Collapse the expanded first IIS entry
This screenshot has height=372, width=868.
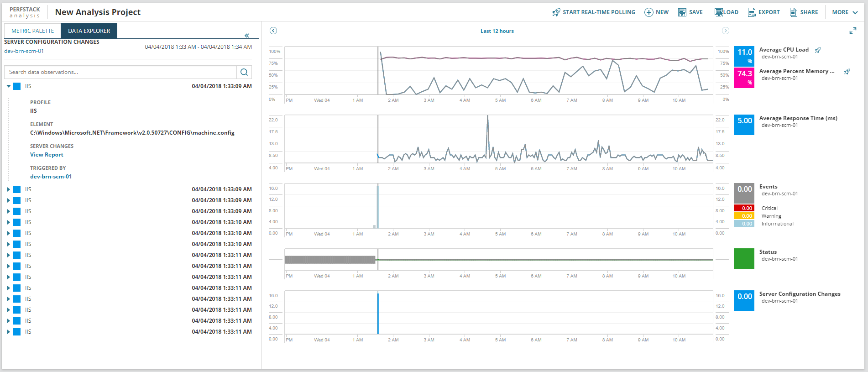tap(8, 86)
